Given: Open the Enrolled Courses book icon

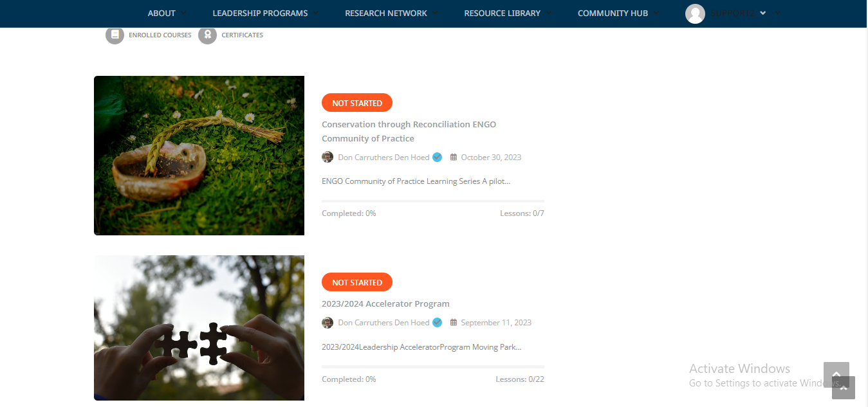Looking at the screenshot, I should coord(115,35).
